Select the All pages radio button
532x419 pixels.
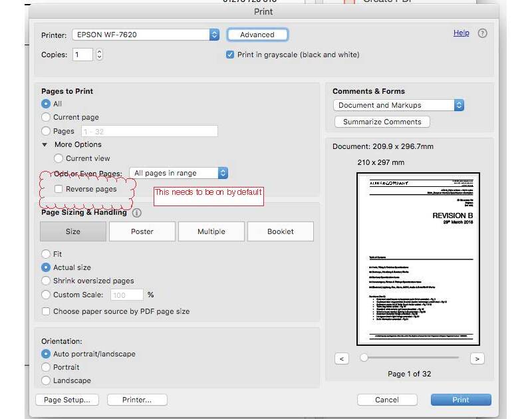46,104
